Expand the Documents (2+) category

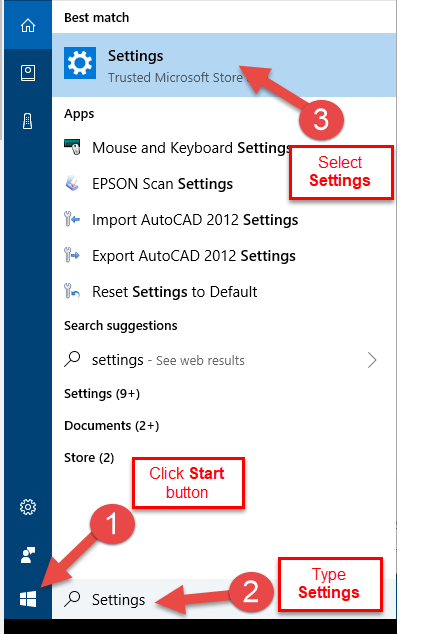[x=112, y=425]
